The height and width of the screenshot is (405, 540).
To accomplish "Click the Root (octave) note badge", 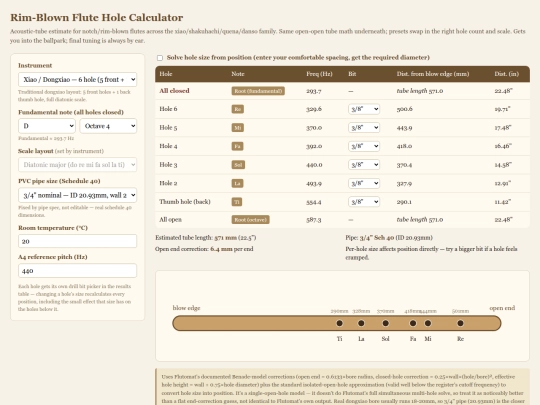I will [250, 220].
